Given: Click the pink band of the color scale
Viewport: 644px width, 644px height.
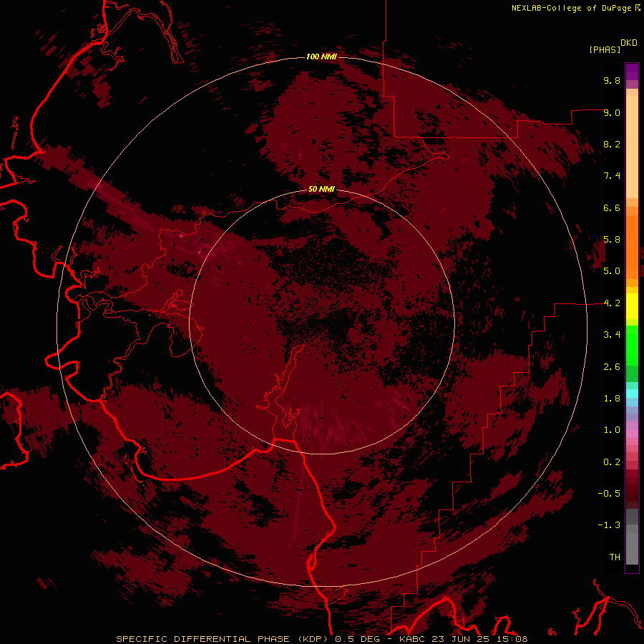Looking at the screenshot, I should [632, 434].
